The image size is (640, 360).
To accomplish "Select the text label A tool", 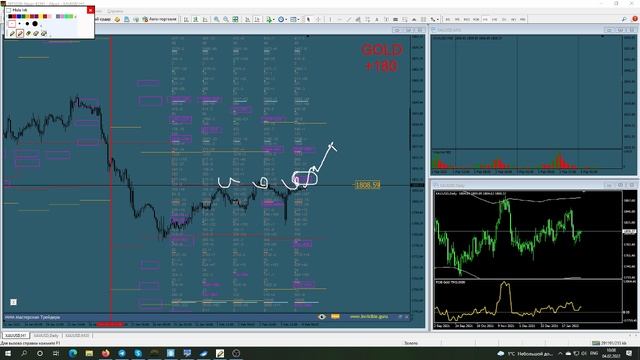I will click(x=376, y=19).
